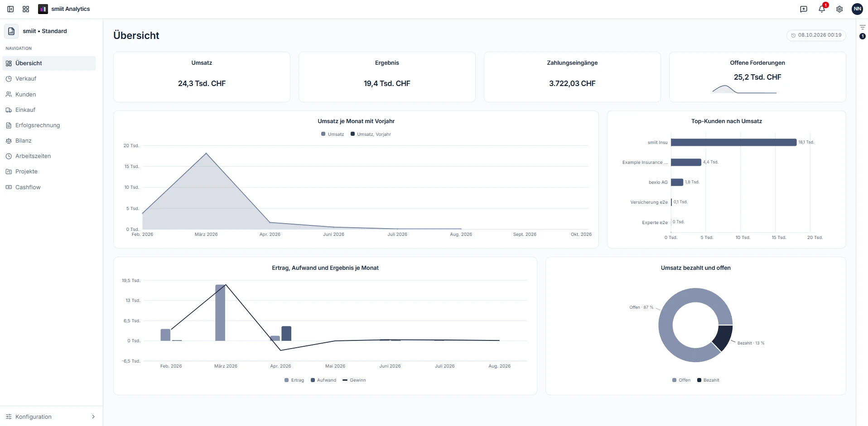Open the feedback message icon

pyautogui.click(x=804, y=9)
